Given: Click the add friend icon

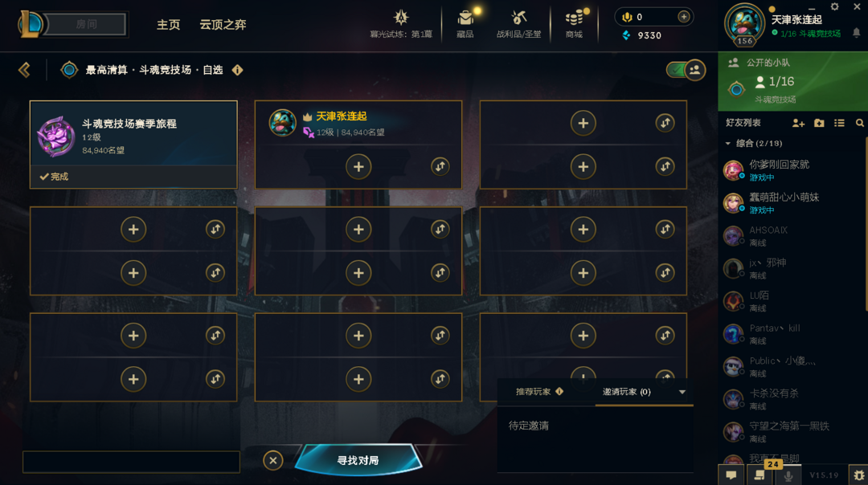Looking at the screenshot, I should click(798, 123).
